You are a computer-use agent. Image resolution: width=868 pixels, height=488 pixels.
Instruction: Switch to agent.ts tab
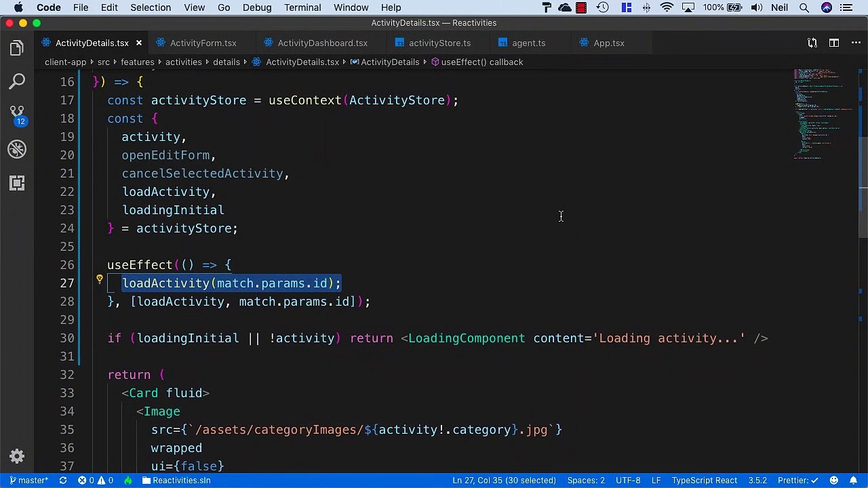(528, 43)
